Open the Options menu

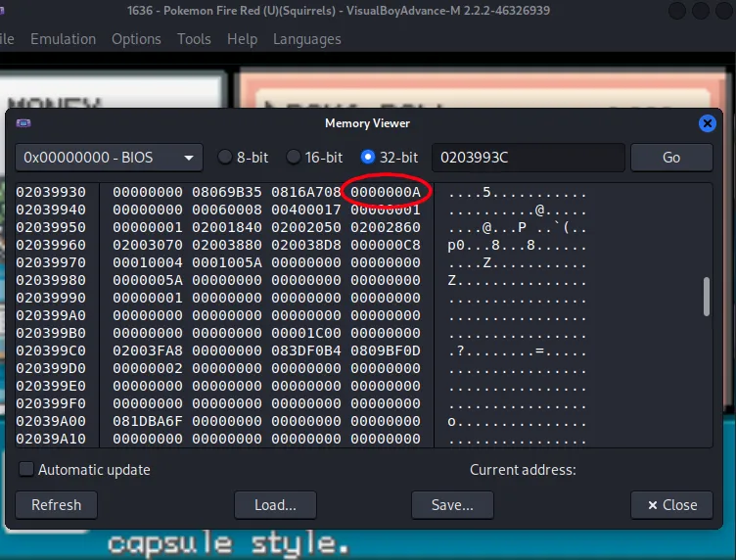[x=136, y=39]
